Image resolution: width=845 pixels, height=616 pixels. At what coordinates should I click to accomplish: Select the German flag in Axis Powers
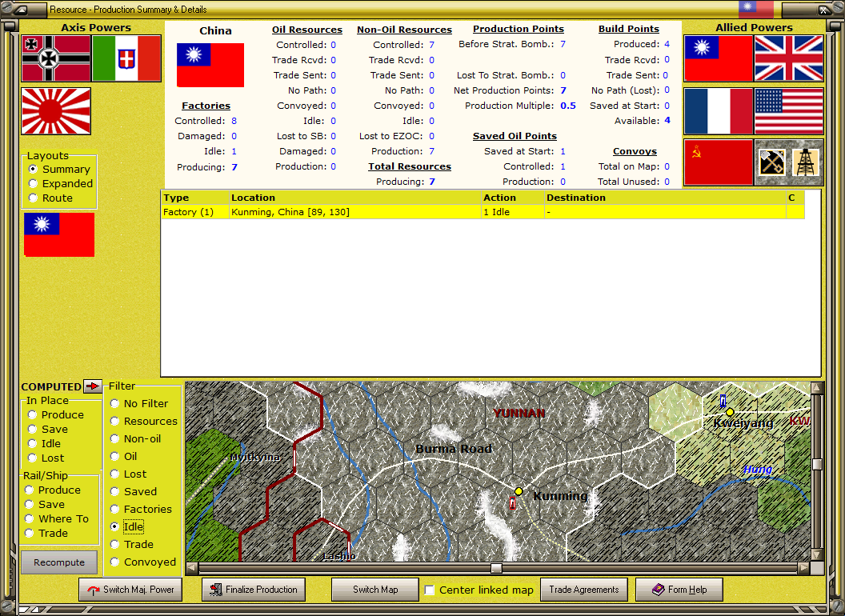coord(54,59)
